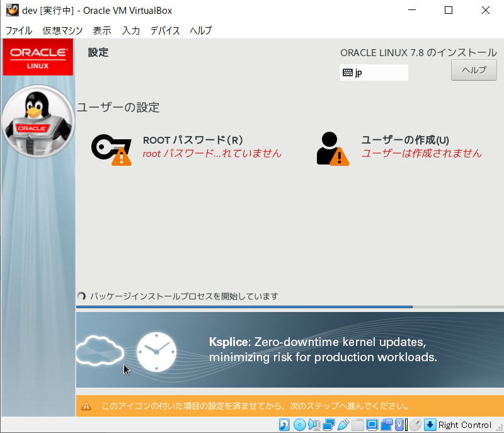The image size is (504, 433).
Task: Click the パッケージインストールプロセスを開始しています status text
Action: click(x=184, y=296)
